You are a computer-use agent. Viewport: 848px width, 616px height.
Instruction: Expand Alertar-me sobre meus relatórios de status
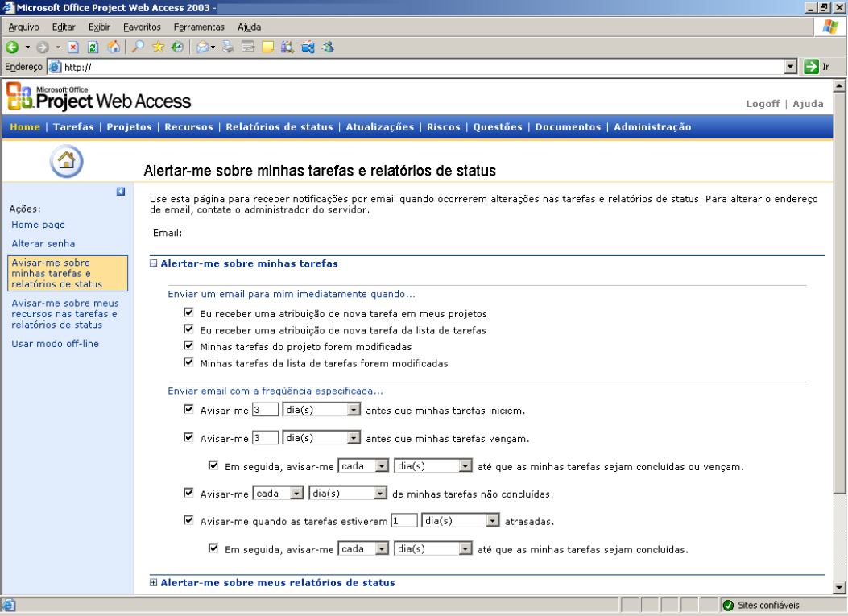pos(154,582)
